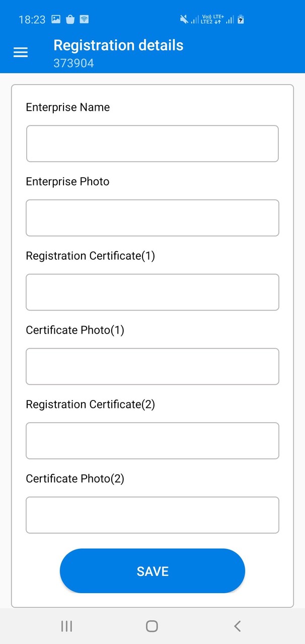The height and width of the screenshot is (644, 305).
Task: Tap the Registration Certificate(2) field
Action: click(152, 441)
